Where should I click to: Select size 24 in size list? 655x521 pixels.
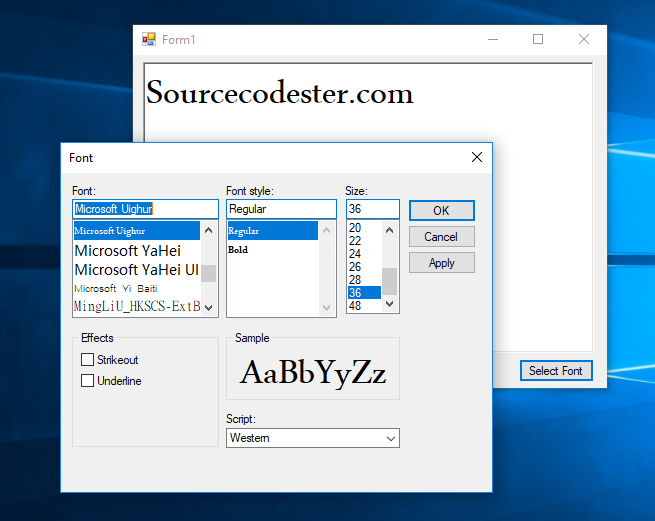[364, 254]
